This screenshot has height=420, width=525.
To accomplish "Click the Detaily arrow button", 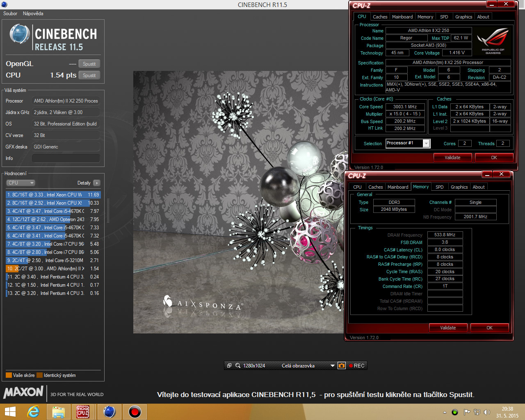I will 96,183.
